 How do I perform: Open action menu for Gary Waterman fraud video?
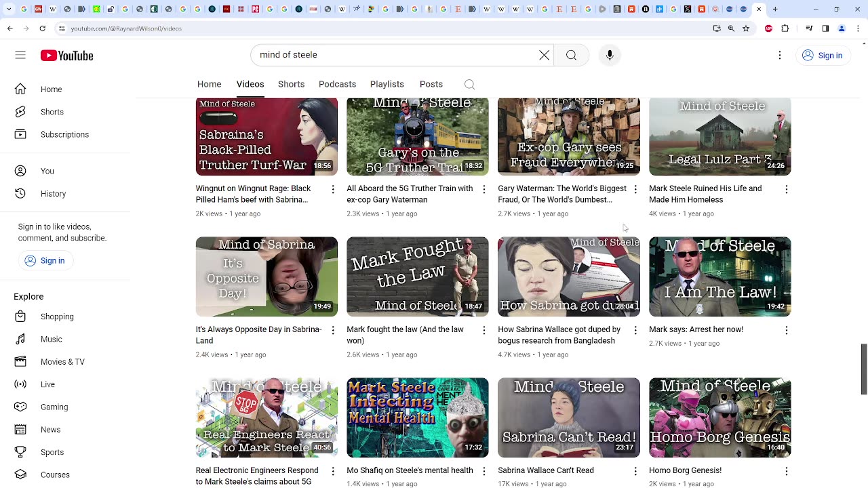[x=635, y=190]
